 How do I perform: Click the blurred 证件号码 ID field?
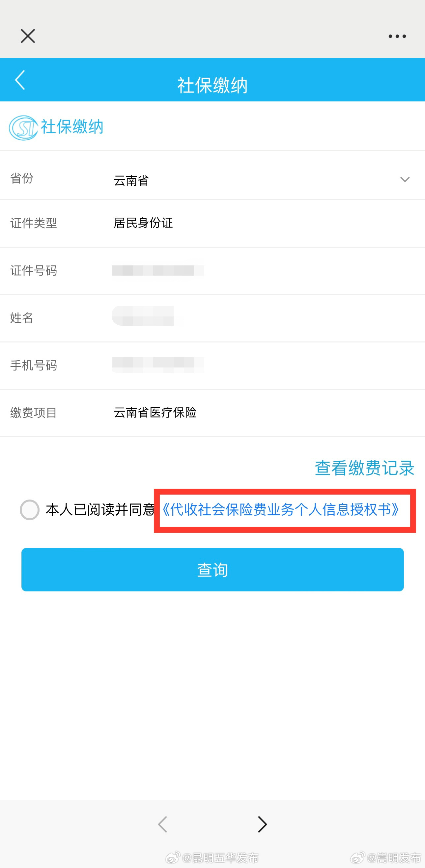[158, 271]
